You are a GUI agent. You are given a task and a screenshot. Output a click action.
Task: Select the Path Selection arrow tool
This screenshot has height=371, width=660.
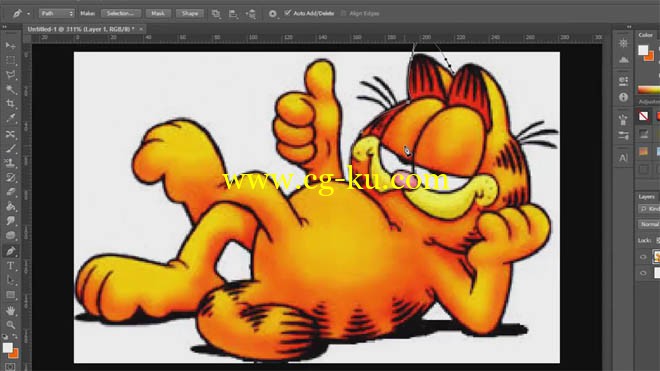pos(11,280)
